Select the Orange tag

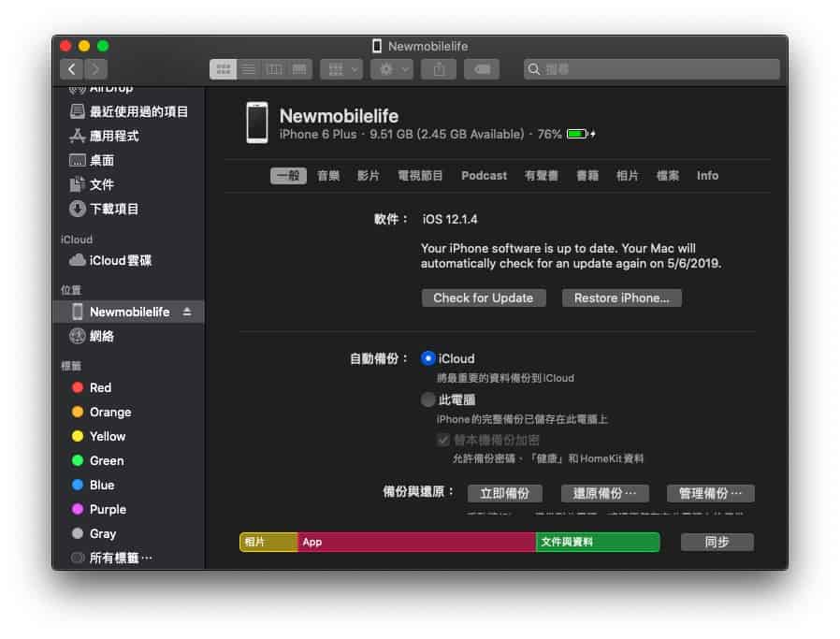[101, 412]
